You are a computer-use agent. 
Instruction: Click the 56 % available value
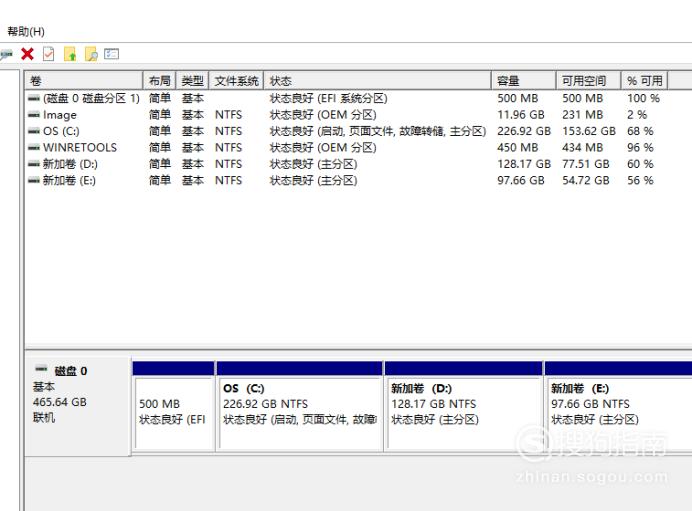click(x=640, y=180)
